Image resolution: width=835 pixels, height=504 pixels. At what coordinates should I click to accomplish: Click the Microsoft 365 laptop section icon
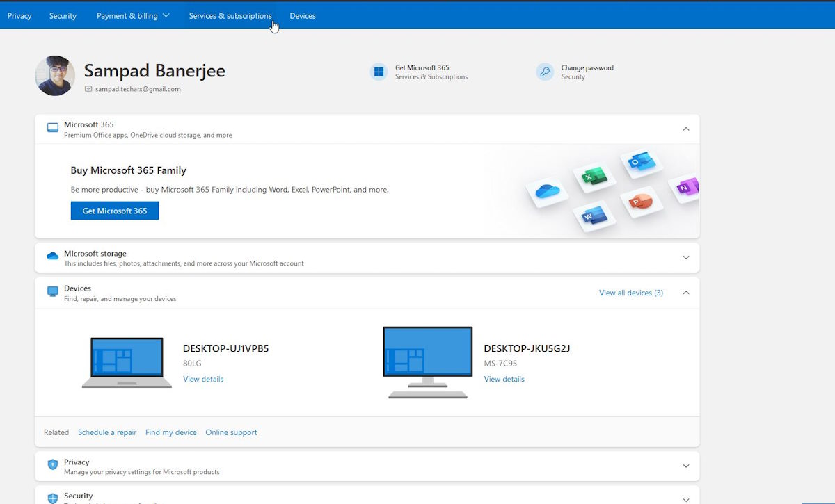(x=53, y=129)
